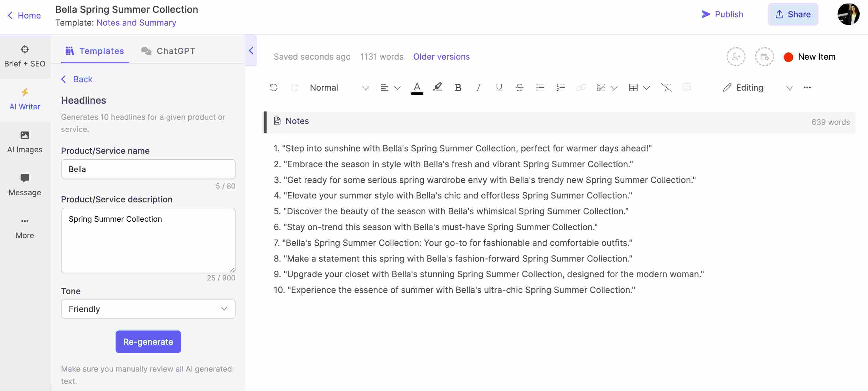Image resolution: width=868 pixels, height=391 pixels.
Task: Click the text color swatch icon
Action: pyautogui.click(x=416, y=88)
